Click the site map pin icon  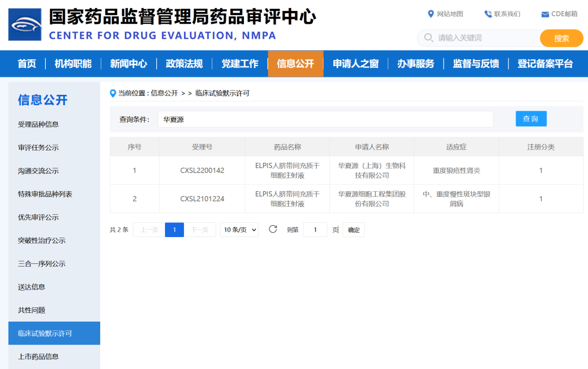(431, 14)
